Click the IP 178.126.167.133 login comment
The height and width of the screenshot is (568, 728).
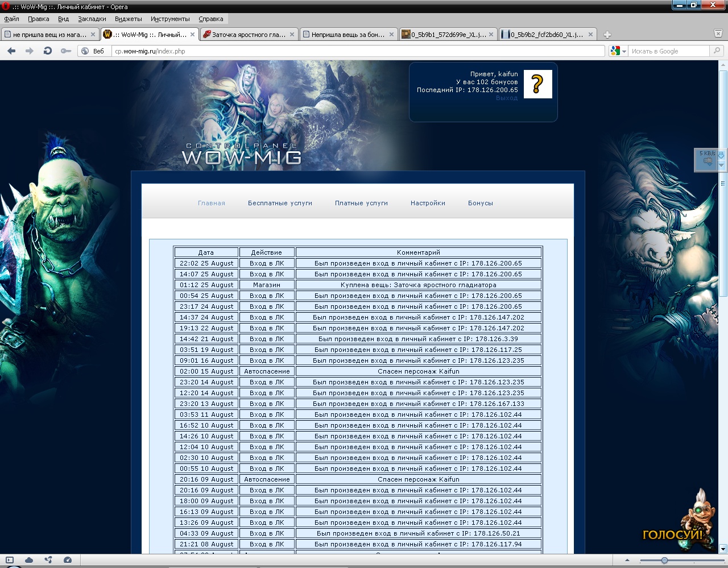tap(419, 404)
